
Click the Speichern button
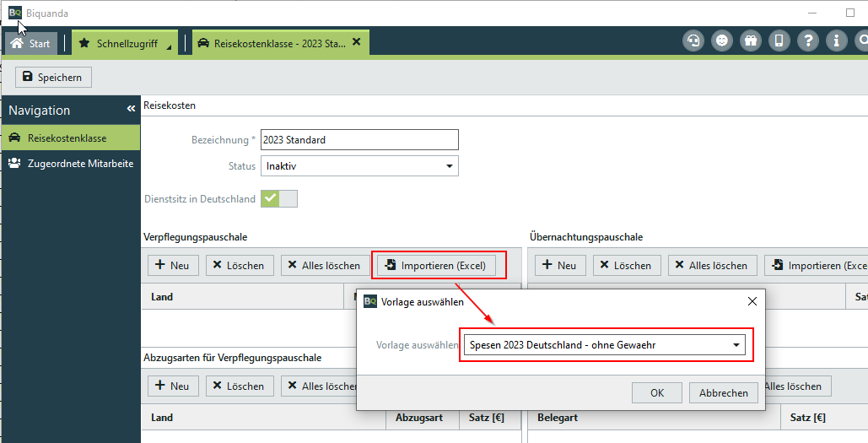pos(52,78)
